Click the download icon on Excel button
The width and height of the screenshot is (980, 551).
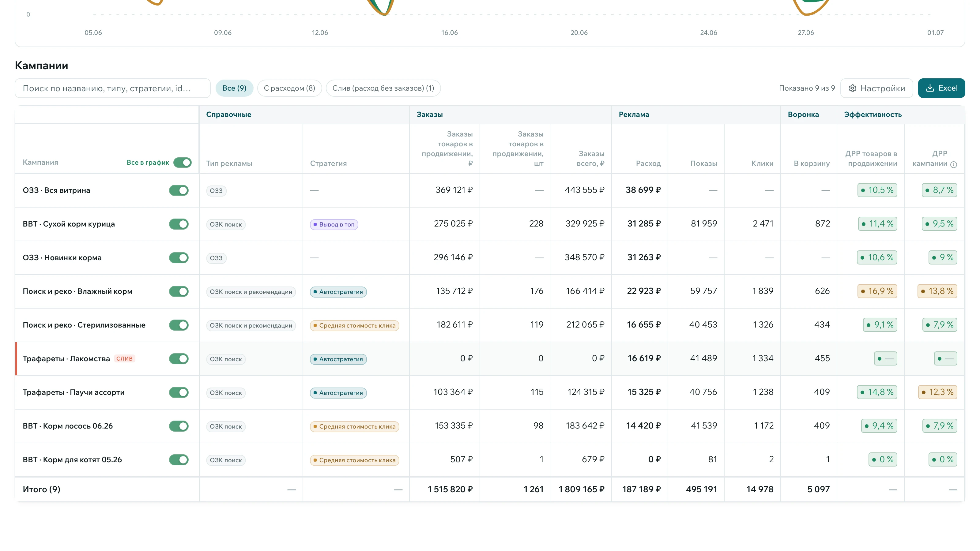pyautogui.click(x=930, y=88)
